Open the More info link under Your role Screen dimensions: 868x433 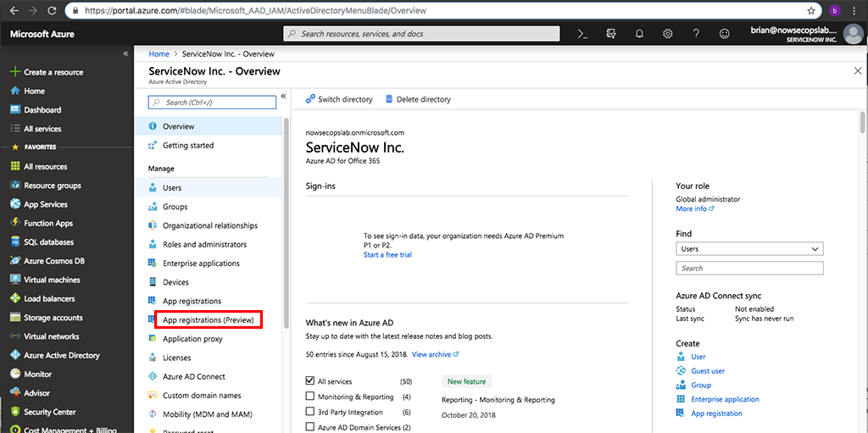tap(695, 208)
